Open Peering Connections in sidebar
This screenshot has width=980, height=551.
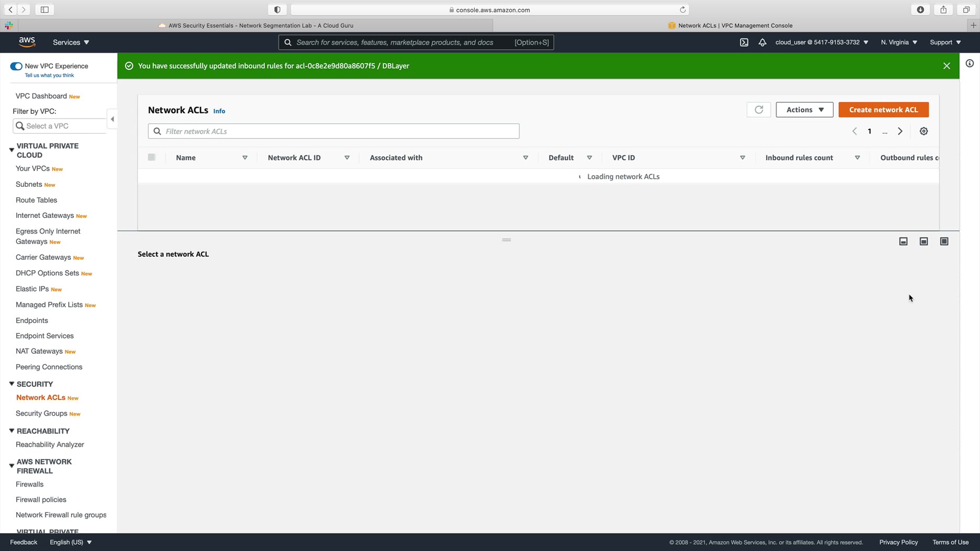(x=49, y=367)
